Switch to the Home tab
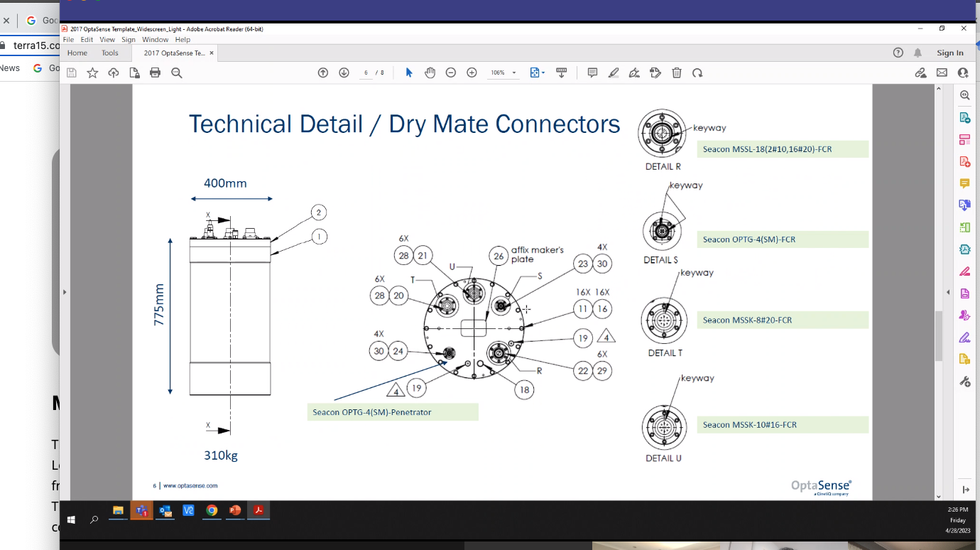Image resolution: width=980 pixels, height=550 pixels. [x=77, y=53]
